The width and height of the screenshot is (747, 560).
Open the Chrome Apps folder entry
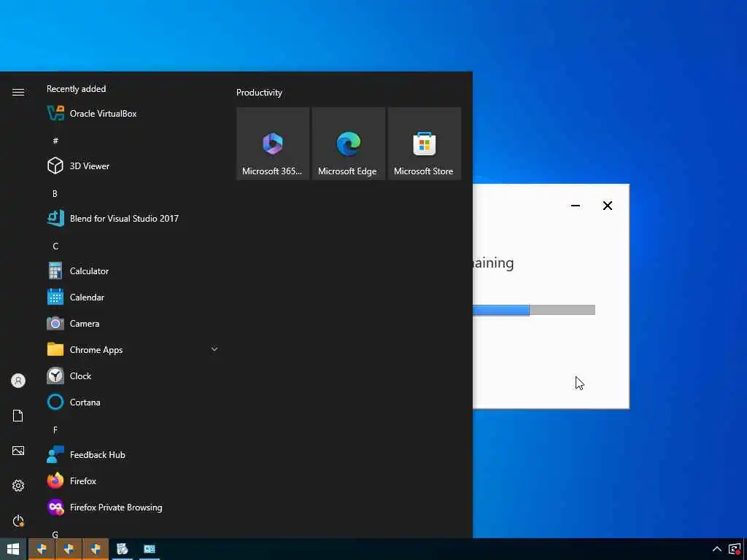133,349
